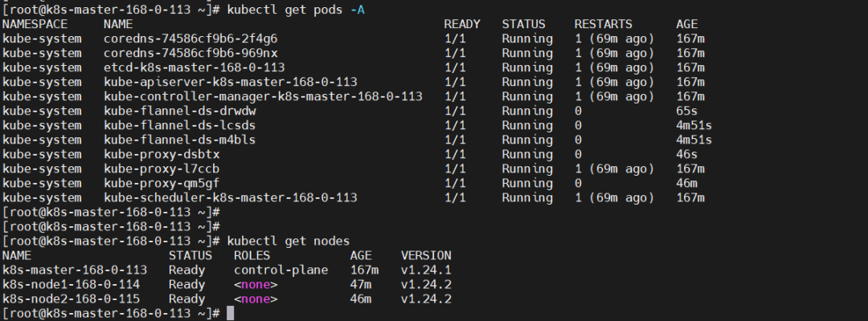Select the etcd-k8s-master-168-0-113 pod name
Image resolution: width=868 pixels, height=321 pixels.
[194, 67]
